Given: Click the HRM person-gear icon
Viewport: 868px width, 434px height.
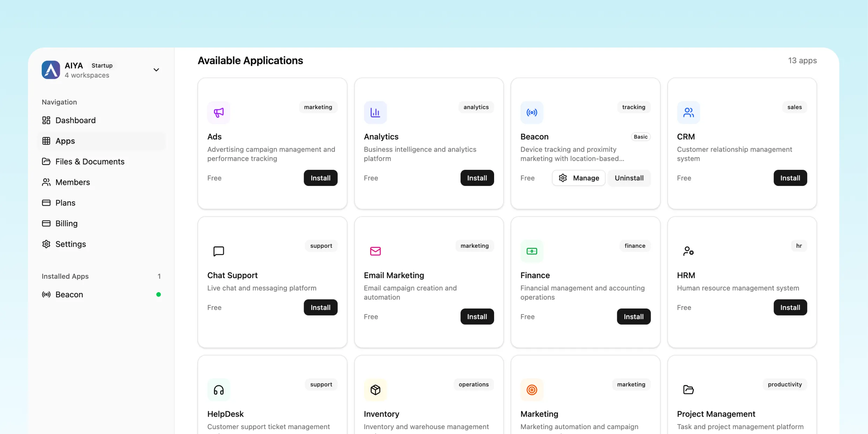Looking at the screenshot, I should pyautogui.click(x=688, y=251).
